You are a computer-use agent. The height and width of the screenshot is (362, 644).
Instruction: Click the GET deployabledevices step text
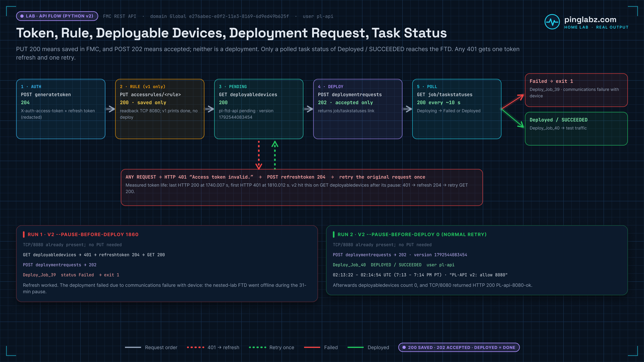click(x=248, y=95)
